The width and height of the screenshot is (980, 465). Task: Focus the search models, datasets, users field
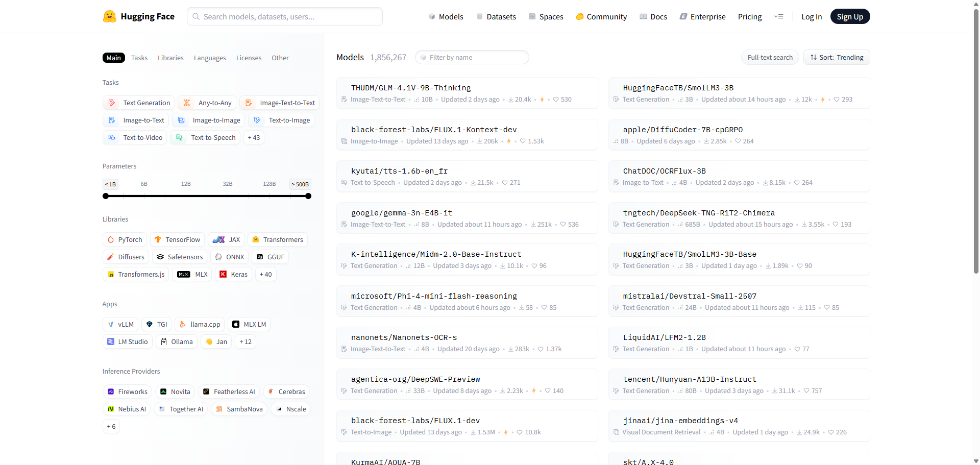285,16
